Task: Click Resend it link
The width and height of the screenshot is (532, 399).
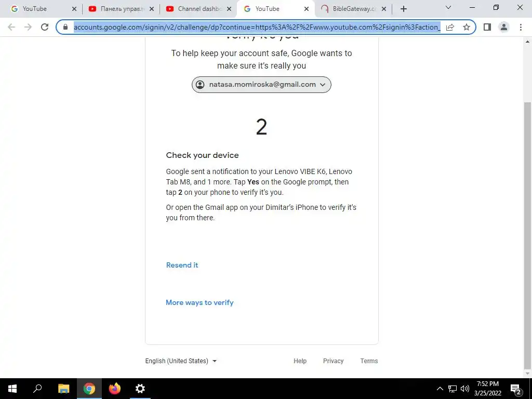Action: coord(182,265)
